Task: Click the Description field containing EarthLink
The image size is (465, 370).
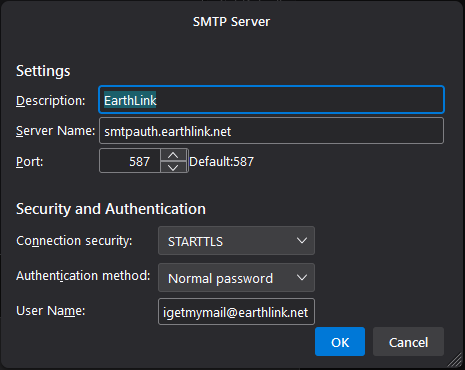Action: pyautogui.click(x=271, y=100)
